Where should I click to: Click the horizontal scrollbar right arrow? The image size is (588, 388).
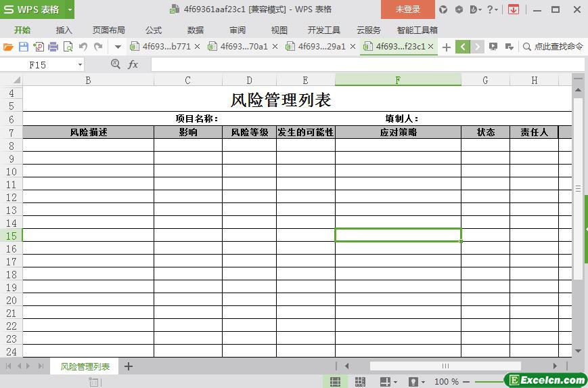(555, 366)
